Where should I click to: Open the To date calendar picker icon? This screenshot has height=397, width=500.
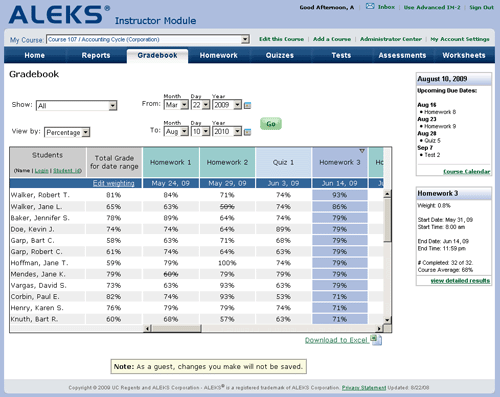pyautogui.click(x=247, y=132)
